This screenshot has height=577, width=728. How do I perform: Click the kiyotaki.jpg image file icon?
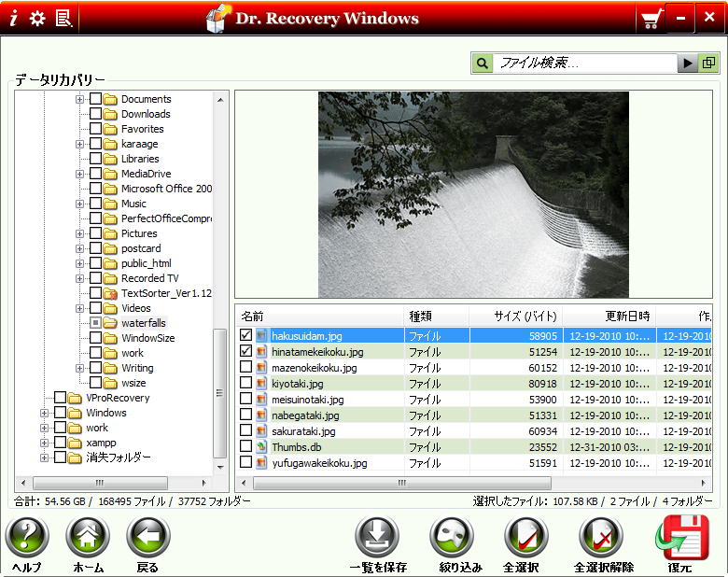point(262,384)
